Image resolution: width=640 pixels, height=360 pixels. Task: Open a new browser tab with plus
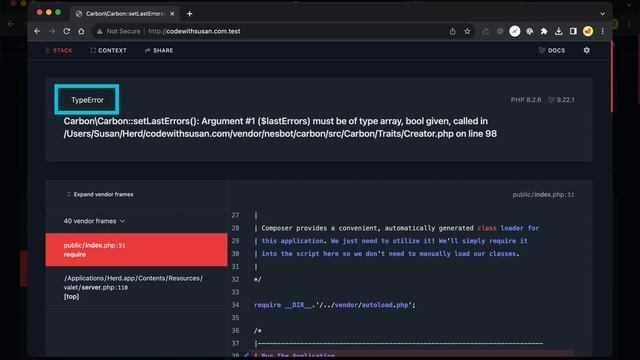(x=189, y=13)
